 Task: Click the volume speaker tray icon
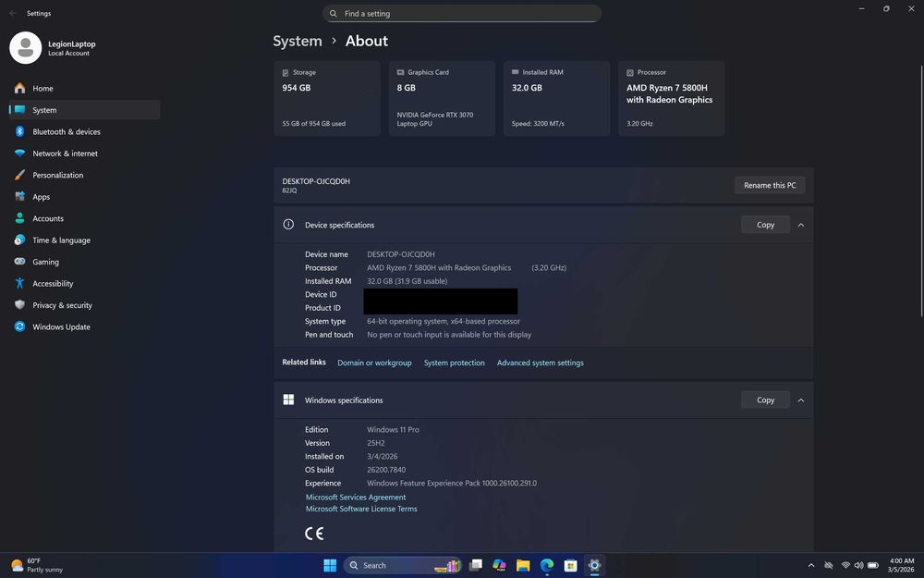tap(858, 565)
